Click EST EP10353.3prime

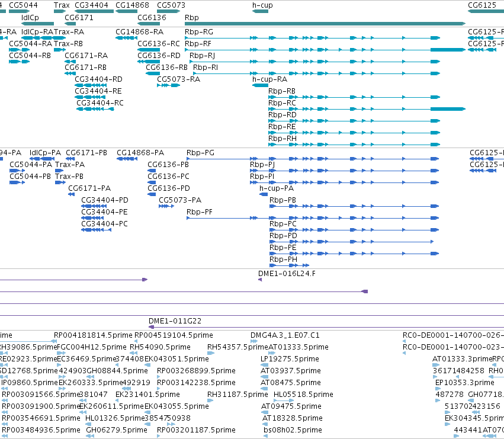pos(464,383)
